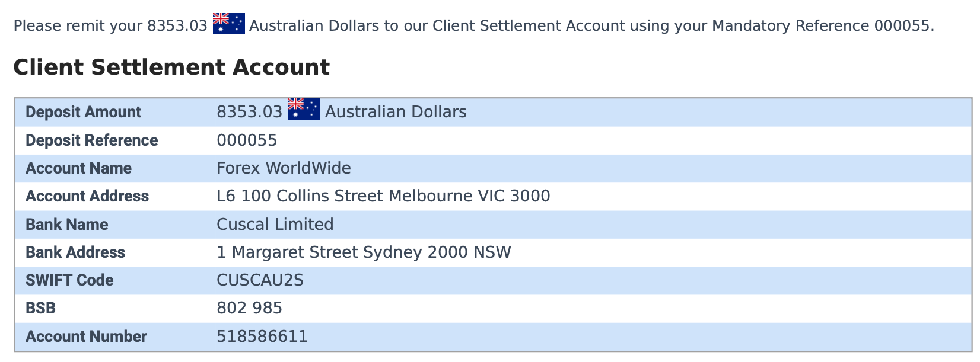Click the Bank Name value Cuscal Limited
The width and height of the screenshot is (980, 362).
click(x=275, y=225)
